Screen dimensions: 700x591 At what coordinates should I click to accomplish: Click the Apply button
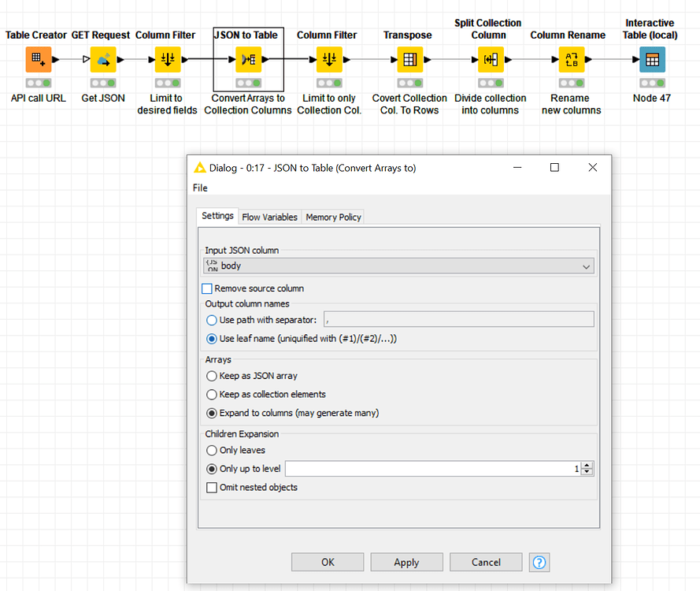point(406,562)
